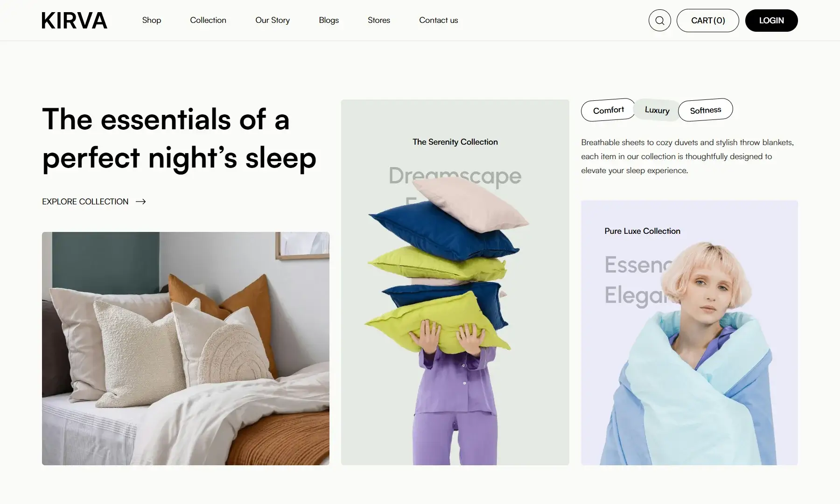Select the Luxury tag pill
The image size is (840, 504).
point(657,110)
